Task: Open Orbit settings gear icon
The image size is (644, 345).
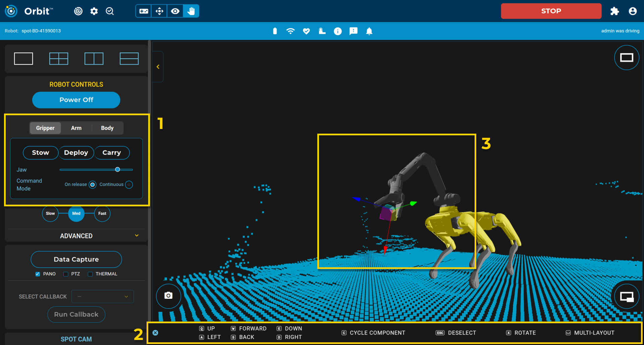Action: (x=94, y=11)
